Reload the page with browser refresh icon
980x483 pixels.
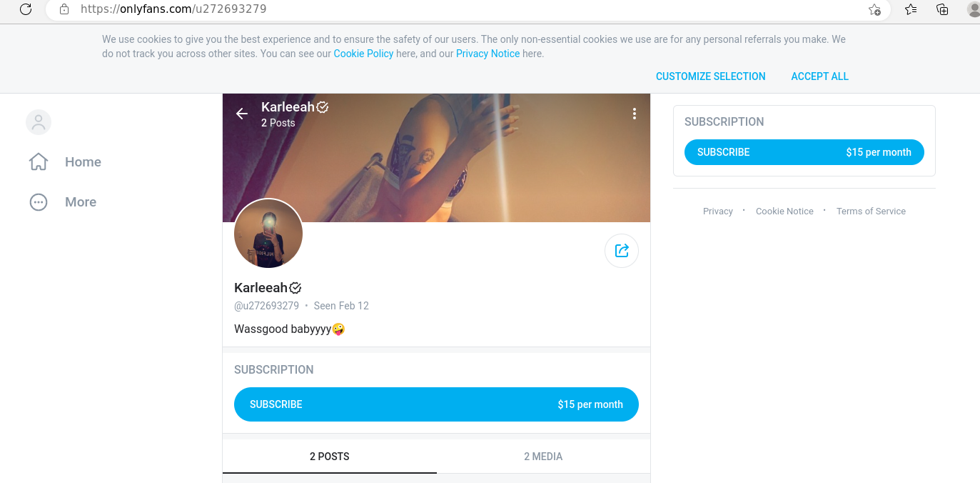click(26, 9)
